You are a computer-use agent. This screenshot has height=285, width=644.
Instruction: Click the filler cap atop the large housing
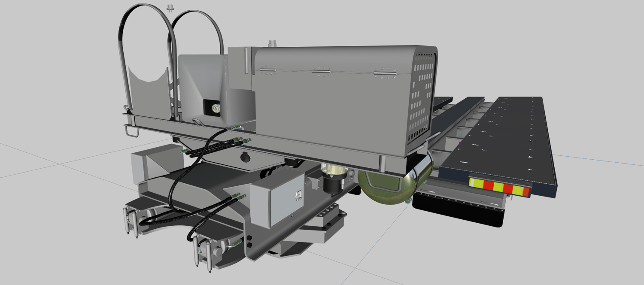point(271,43)
